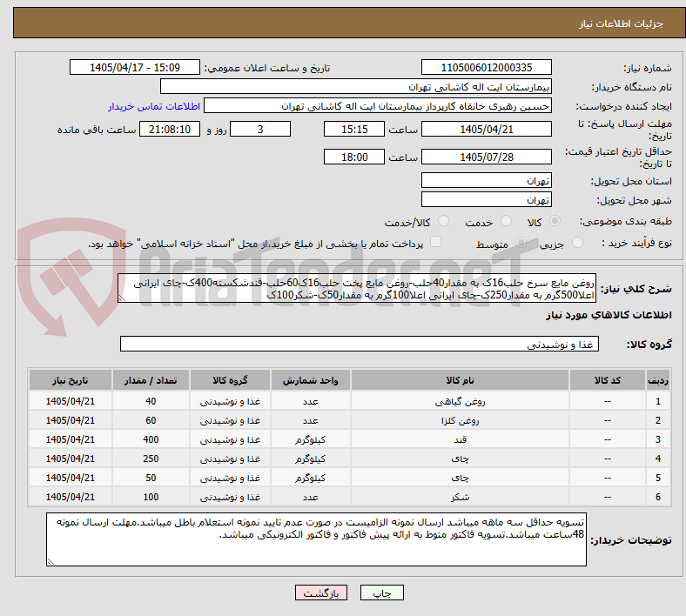Click the need number field 1105006012000335
This screenshot has width=686, height=616.
pyautogui.click(x=487, y=67)
